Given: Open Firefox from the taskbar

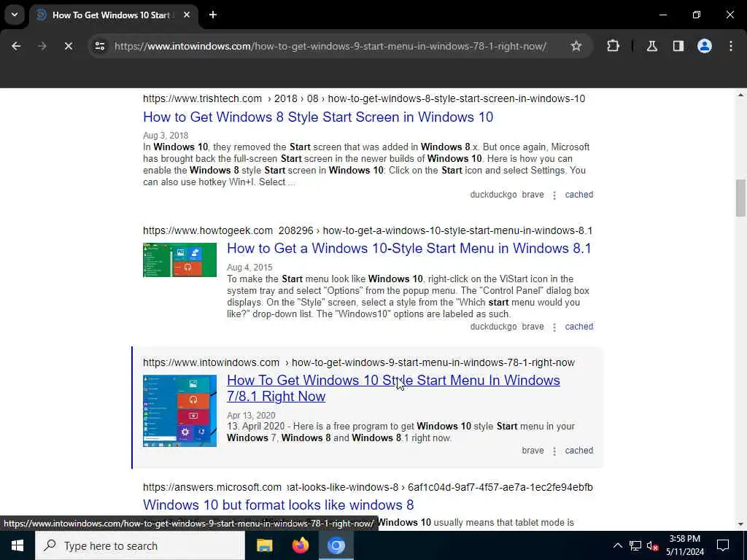Looking at the screenshot, I should click(300, 545).
